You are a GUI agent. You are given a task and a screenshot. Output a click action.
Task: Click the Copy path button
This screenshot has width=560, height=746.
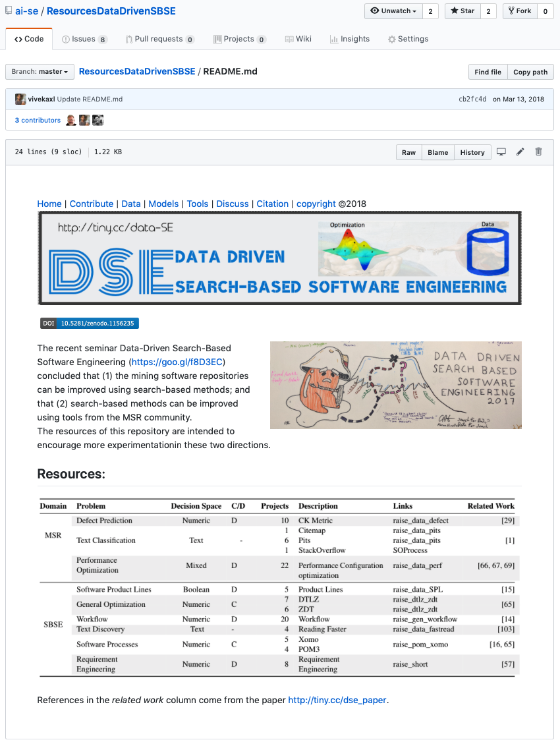pyautogui.click(x=530, y=72)
